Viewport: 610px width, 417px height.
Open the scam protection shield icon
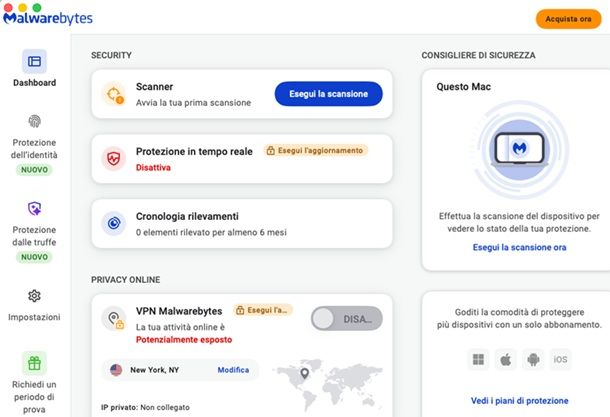(x=35, y=208)
